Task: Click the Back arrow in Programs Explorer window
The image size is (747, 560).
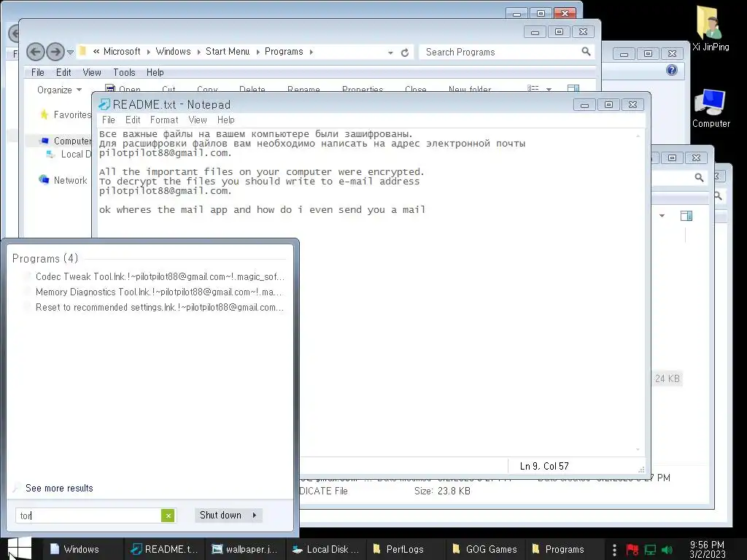Action: 35,52
